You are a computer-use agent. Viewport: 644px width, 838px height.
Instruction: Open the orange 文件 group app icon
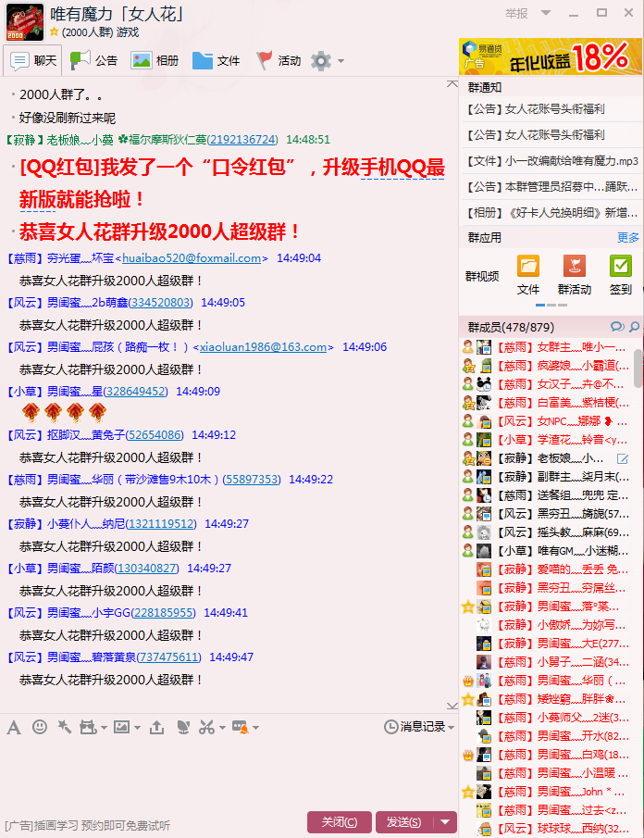[x=528, y=267]
